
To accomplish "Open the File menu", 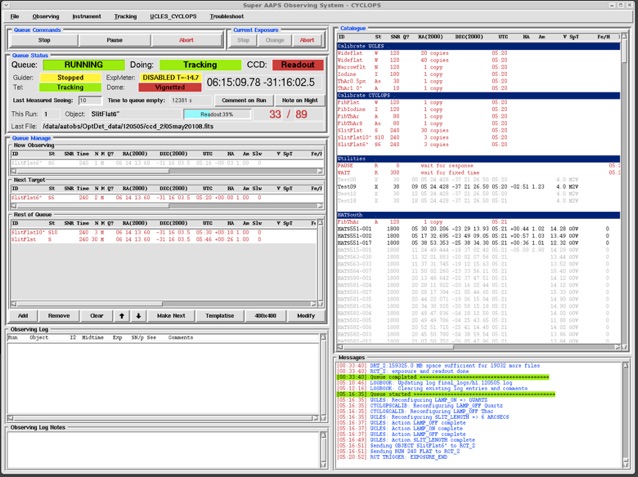I will tap(15, 16).
